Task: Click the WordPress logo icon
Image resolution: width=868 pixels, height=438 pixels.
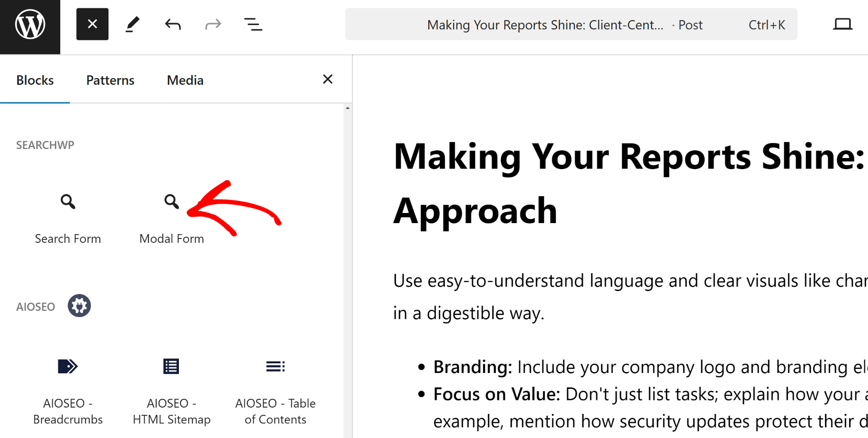Action: [30, 25]
